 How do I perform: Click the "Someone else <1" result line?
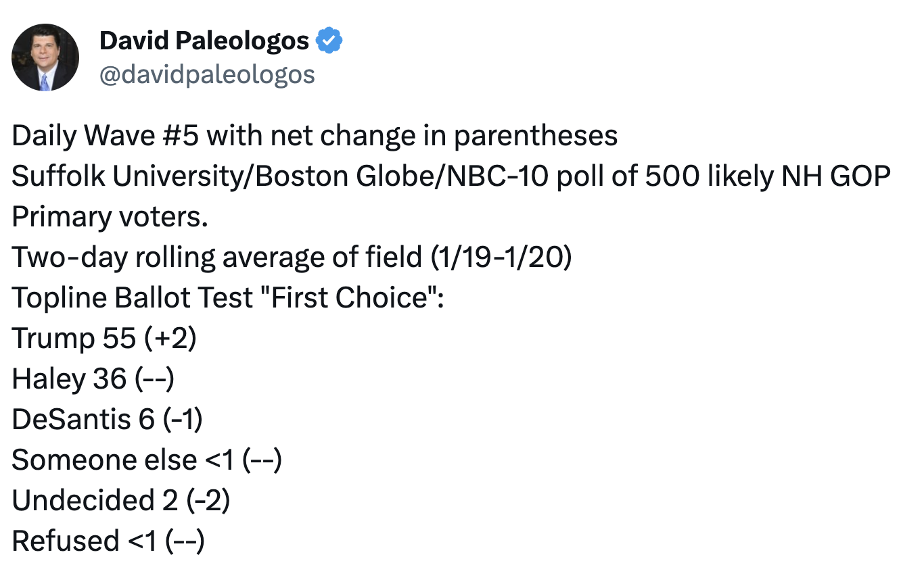[146, 460]
